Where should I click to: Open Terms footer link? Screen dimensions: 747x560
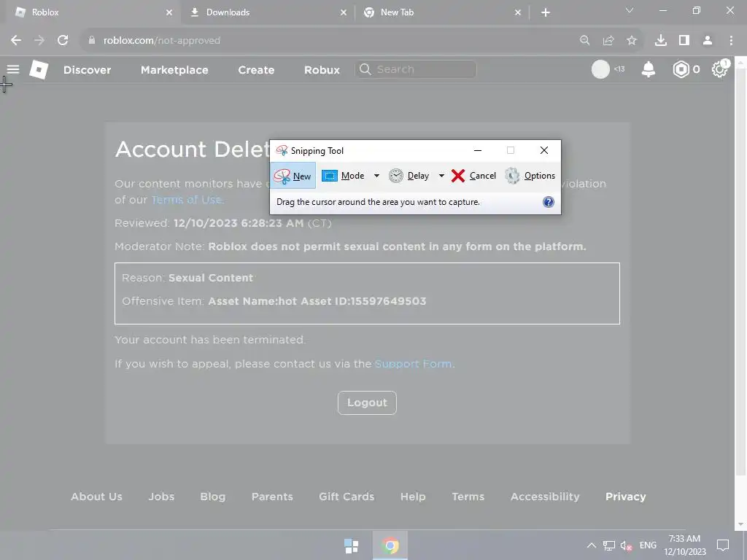coord(468,497)
